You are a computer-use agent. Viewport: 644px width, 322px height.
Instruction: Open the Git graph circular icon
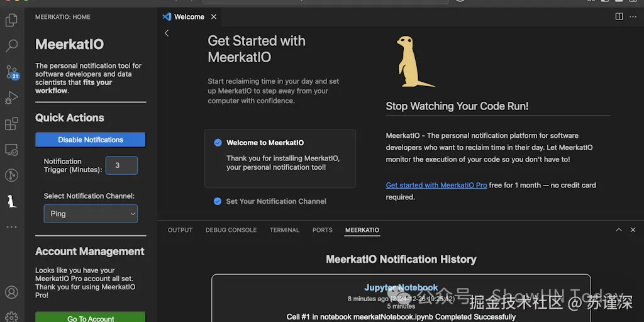pos(11,175)
